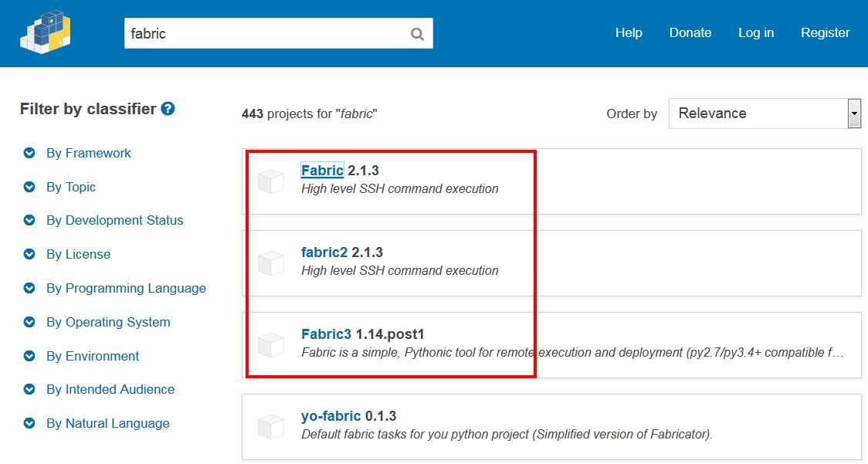
Task: Click the package icon beside fabric2
Action: coord(271,263)
